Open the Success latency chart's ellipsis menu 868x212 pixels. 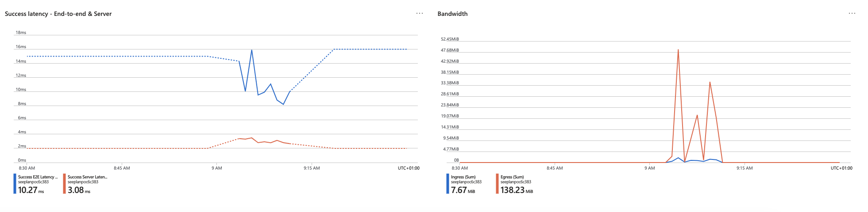point(419,14)
